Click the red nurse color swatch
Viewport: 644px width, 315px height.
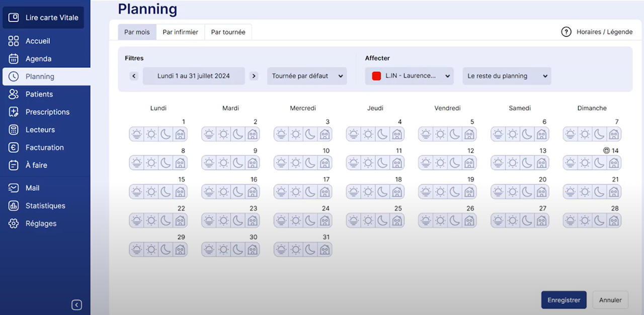tap(376, 76)
